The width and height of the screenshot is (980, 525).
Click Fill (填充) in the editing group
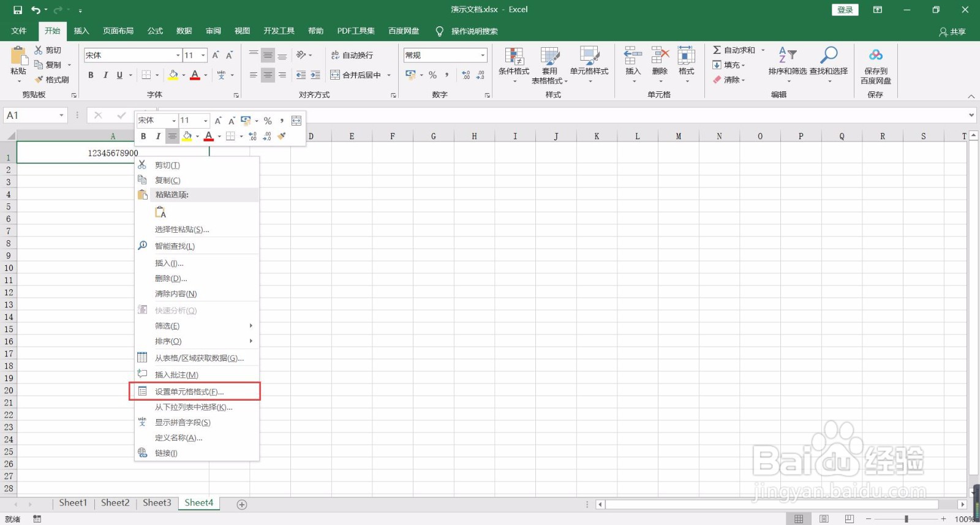729,65
